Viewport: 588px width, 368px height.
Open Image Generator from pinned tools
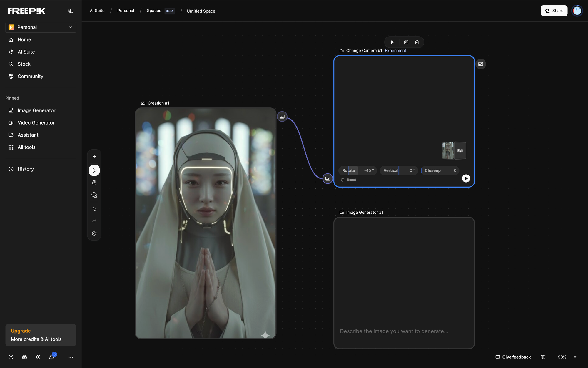tap(36, 110)
